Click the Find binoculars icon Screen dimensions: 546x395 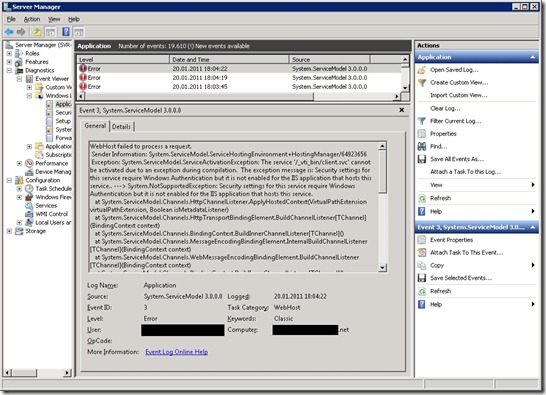coord(422,146)
